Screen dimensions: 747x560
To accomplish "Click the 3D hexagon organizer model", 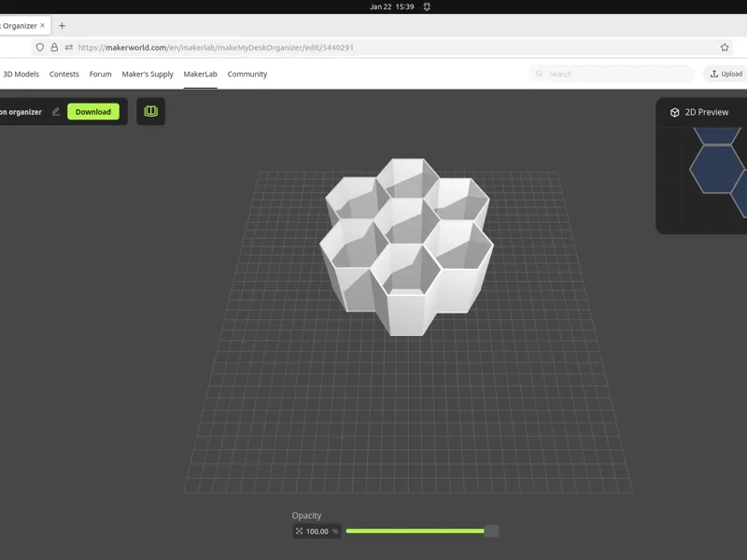I will (406, 246).
